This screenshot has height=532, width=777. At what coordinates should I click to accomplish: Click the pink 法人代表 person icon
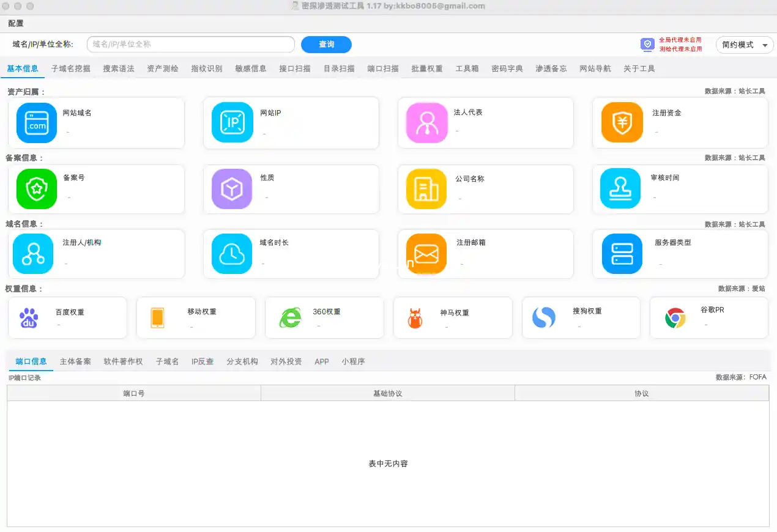coord(425,122)
